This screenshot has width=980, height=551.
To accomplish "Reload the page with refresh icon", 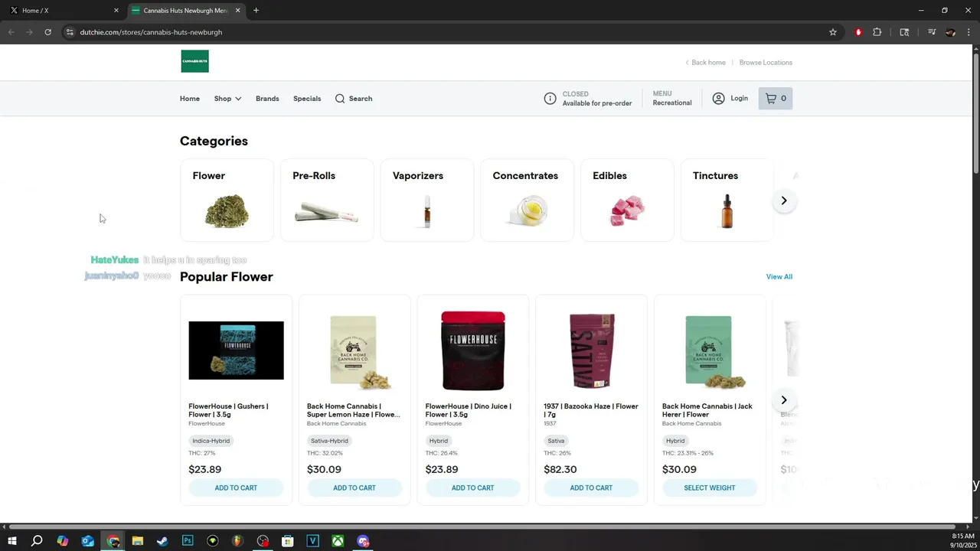I will click(47, 32).
